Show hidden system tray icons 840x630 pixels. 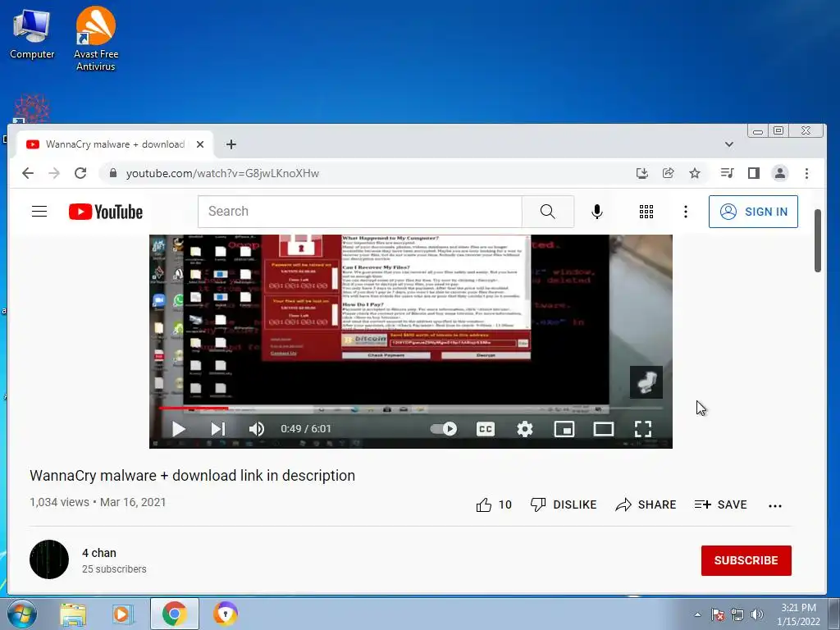point(697,614)
